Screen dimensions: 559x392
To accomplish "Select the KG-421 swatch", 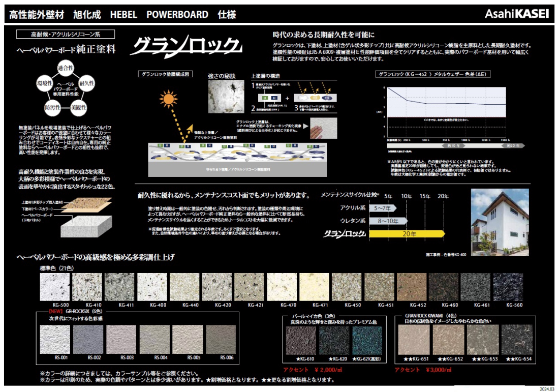I will [x=249, y=287].
